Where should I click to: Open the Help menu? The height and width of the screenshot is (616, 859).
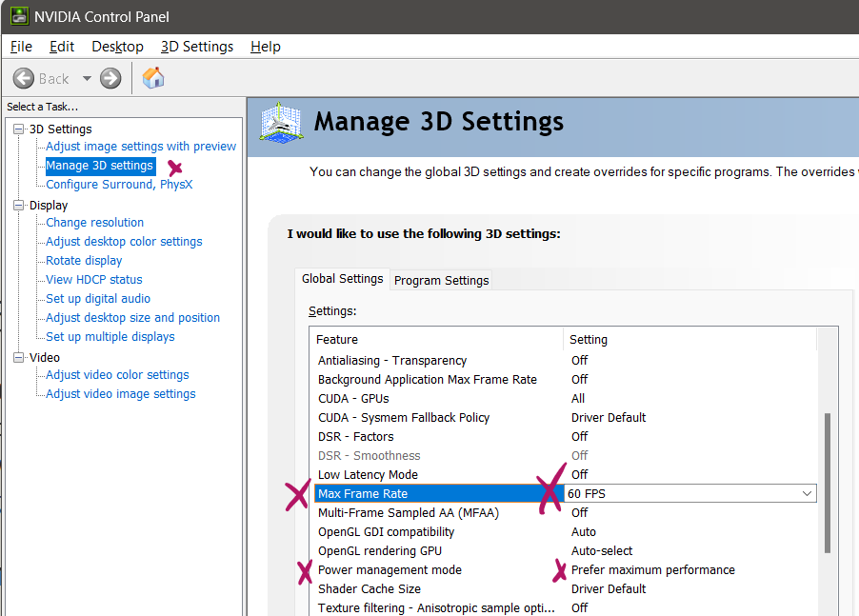265,46
